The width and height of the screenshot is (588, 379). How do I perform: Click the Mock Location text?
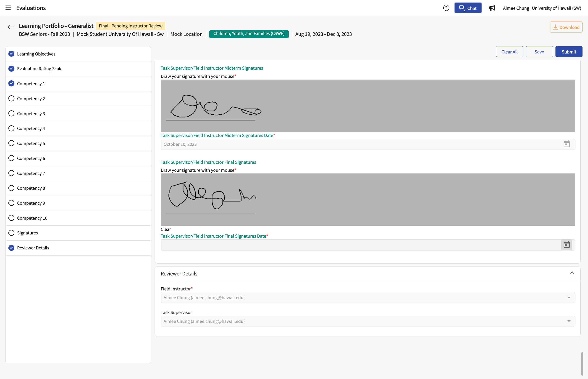186,34
